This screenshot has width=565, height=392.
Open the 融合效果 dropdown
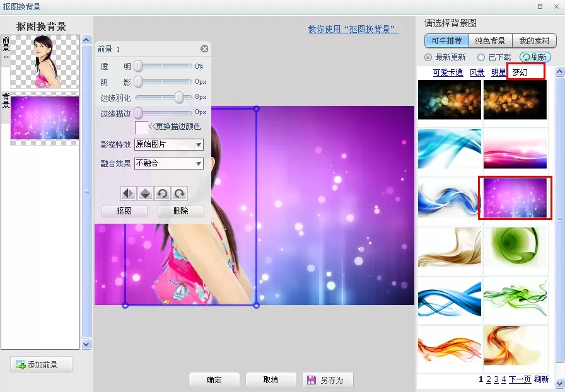click(x=168, y=164)
